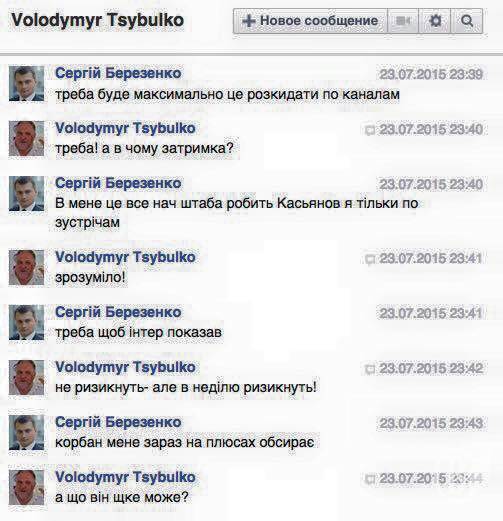Open Сергій Березенко profile link at 23:40

118,183
